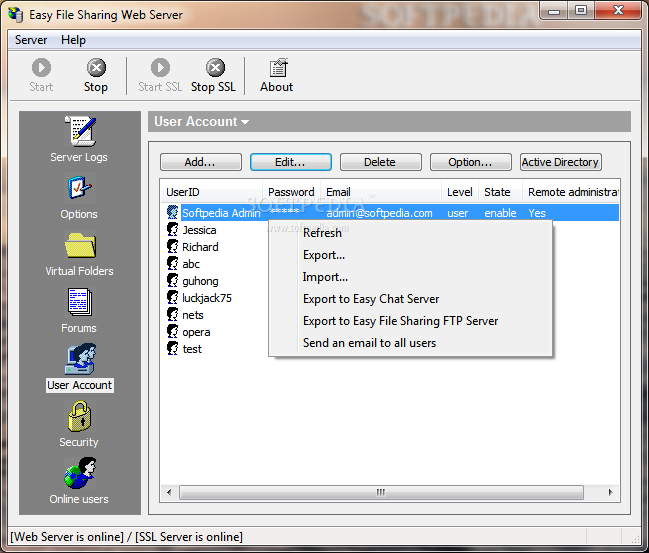Select the abc user row

(191, 264)
